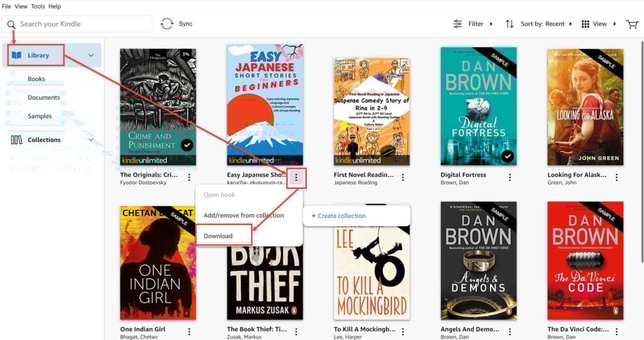Select Books in the sidebar
Image resolution: width=644 pixels, height=340 pixels.
click(x=36, y=79)
